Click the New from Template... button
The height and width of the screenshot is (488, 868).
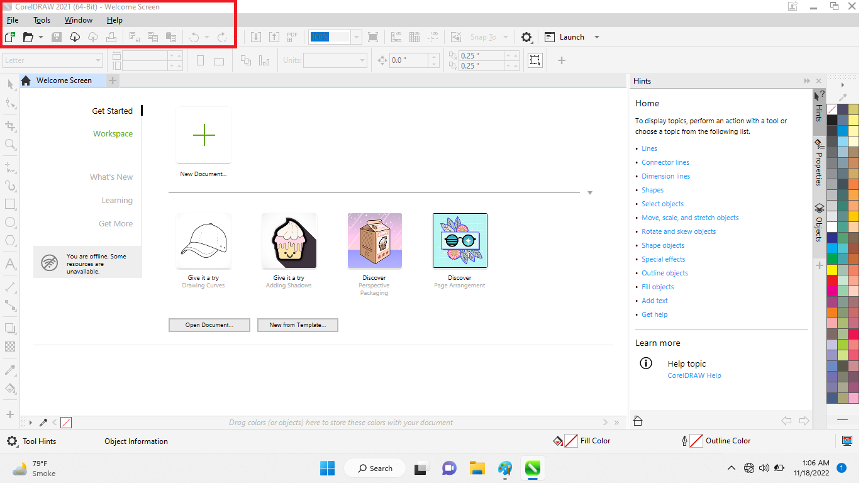(298, 325)
